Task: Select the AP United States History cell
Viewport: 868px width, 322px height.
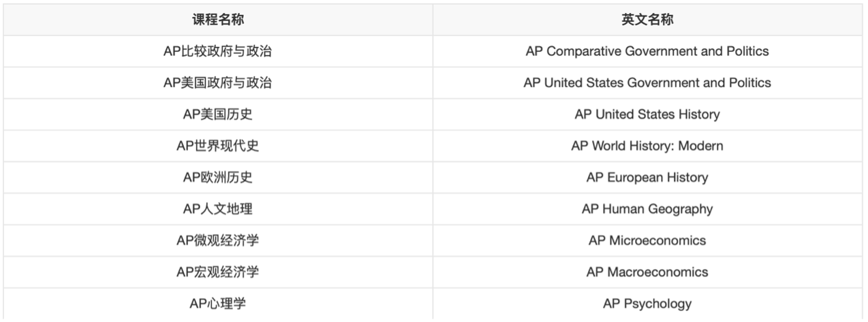Action: coord(647,114)
